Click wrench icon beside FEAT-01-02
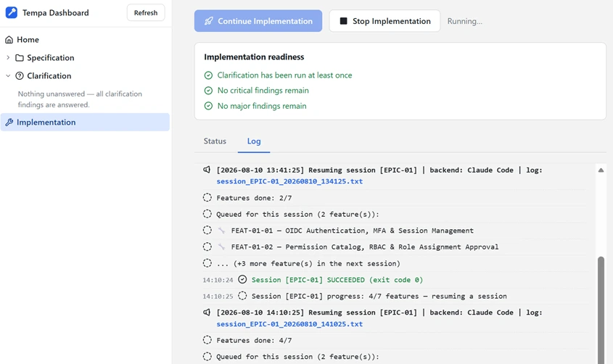613x364 pixels. [222, 247]
